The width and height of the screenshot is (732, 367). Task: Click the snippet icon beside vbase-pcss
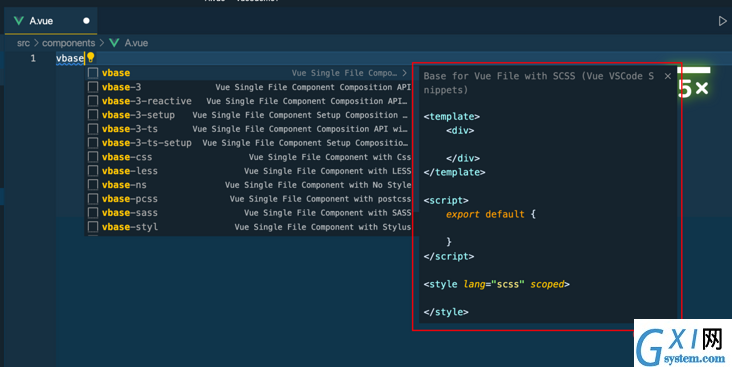tap(93, 199)
